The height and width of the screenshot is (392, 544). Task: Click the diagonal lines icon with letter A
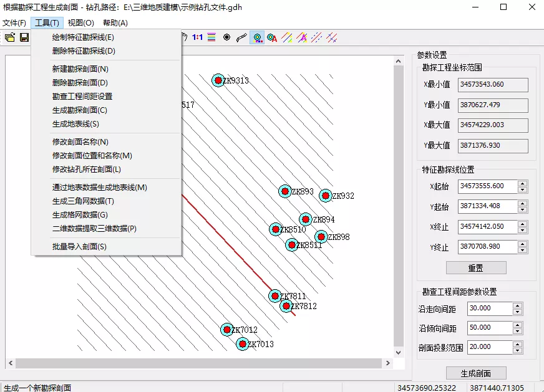302,37
